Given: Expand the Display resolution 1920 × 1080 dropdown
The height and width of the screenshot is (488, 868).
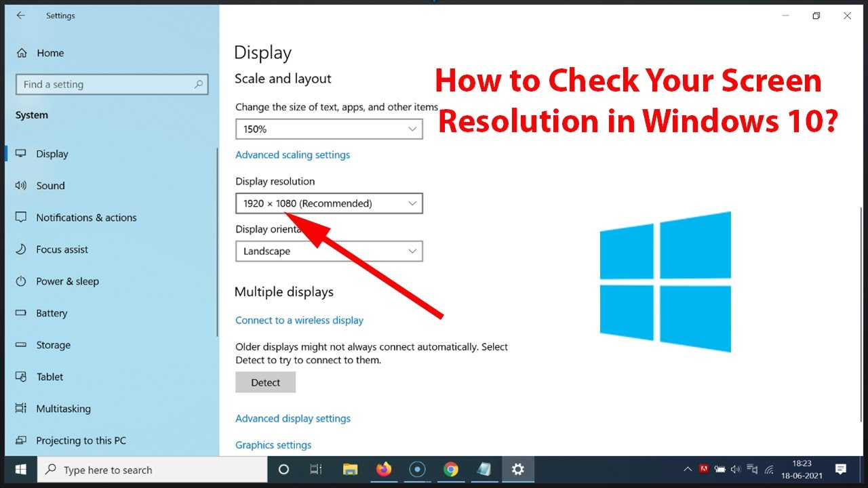Looking at the screenshot, I should (x=329, y=203).
